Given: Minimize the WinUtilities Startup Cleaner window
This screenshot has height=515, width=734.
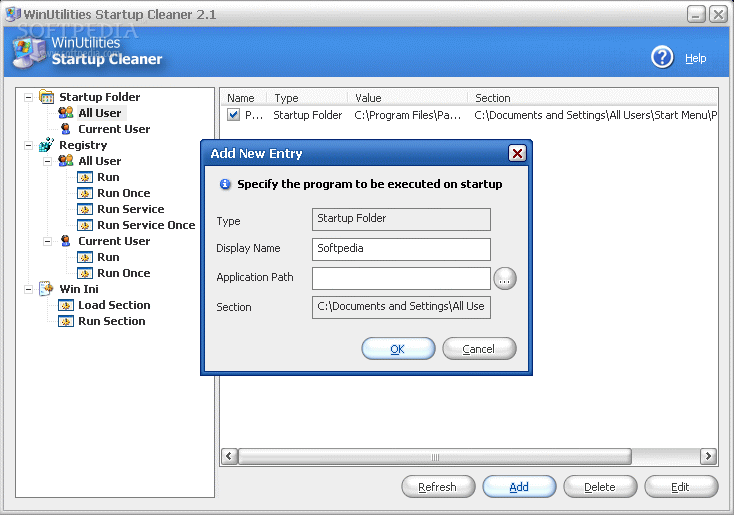Looking at the screenshot, I should (x=697, y=15).
